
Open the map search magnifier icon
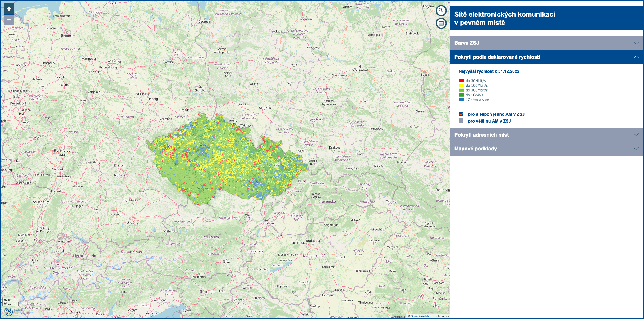(441, 11)
